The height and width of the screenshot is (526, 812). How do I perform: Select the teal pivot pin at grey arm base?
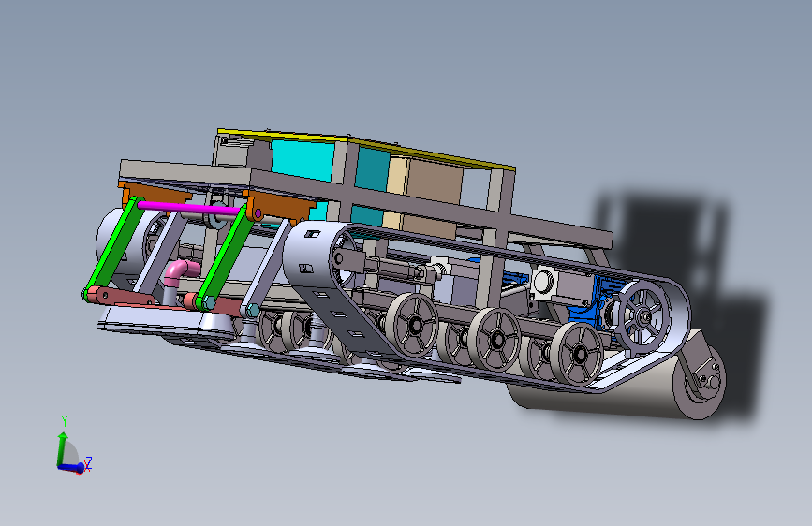coord(253,310)
